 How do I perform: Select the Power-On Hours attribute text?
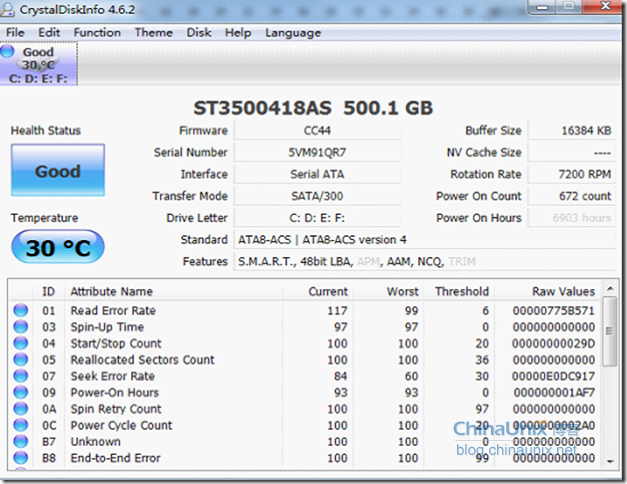tap(115, 392)
